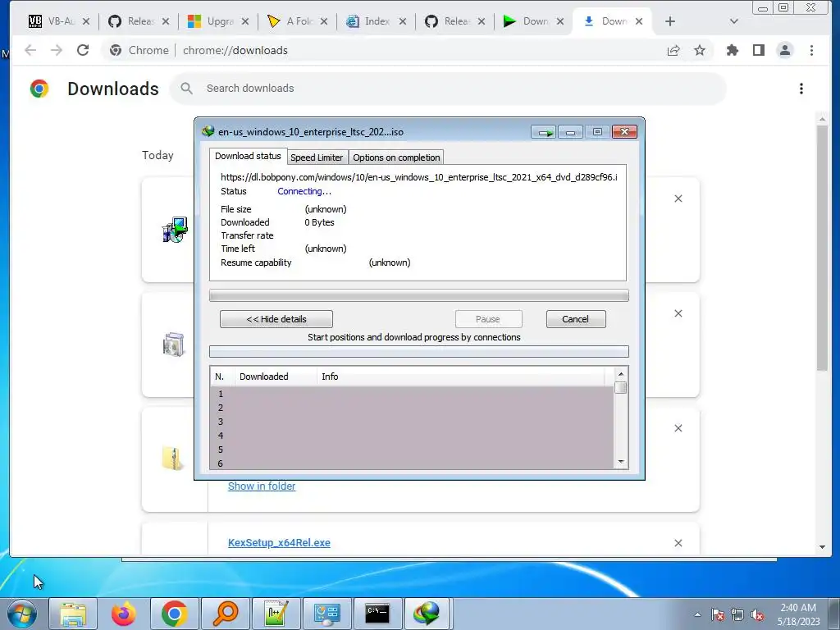Click the network tray icon
This screenshot has height=630, width=840.
pos(737,614)
